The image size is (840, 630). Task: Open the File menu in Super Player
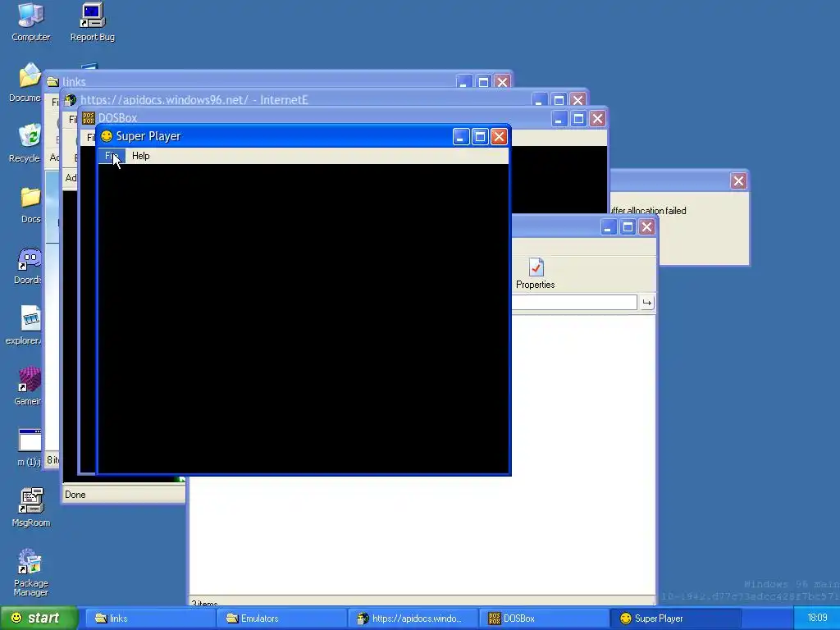click(112, 156)
